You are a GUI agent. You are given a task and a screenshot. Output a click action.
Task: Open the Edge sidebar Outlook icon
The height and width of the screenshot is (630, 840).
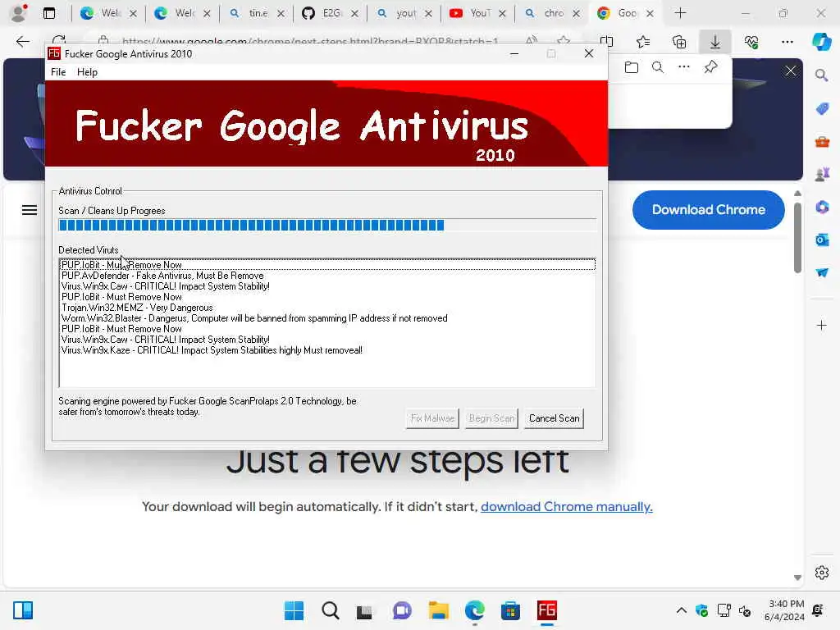click(822, 240)
